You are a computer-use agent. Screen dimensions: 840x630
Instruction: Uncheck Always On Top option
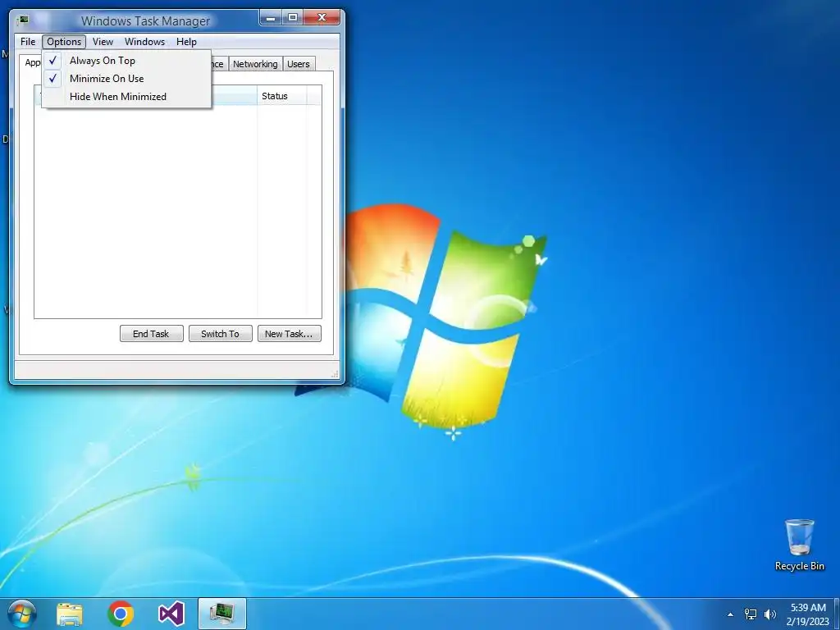pos(126,61)
